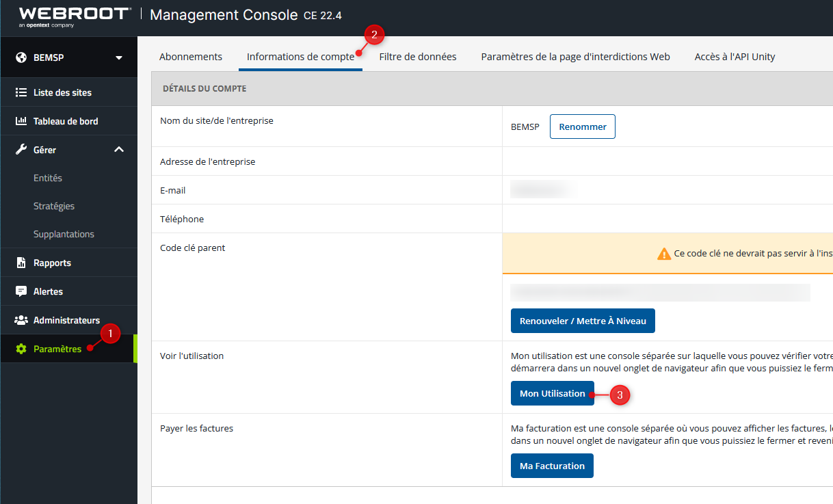Click the wrench icon beside Gérer
Screen dimensions: 833x504
pos(21,150)
